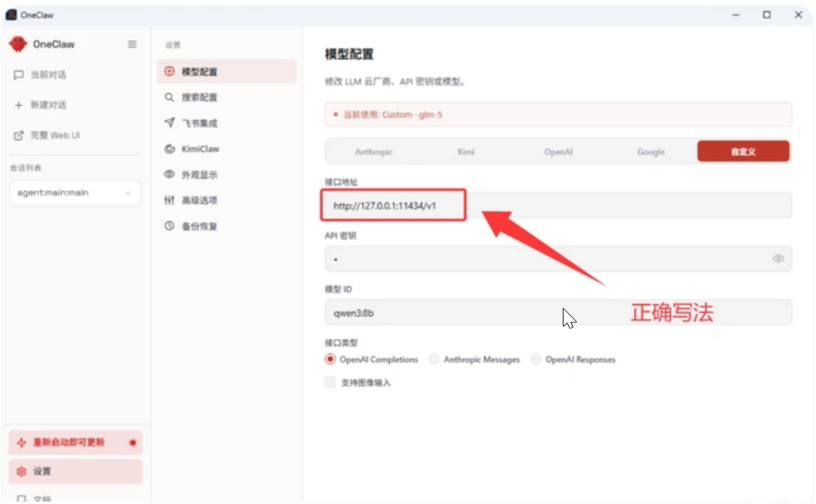
Task: Open 外观显示 settings section
Action: pyautogui.click(x=227, y=174)
